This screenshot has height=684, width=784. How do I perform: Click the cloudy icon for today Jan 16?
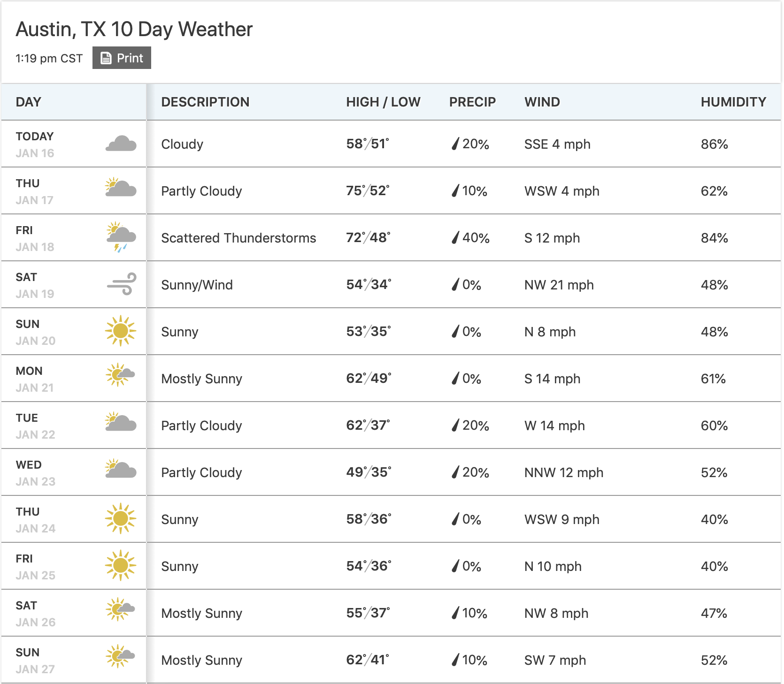click(x=121, y=144)
